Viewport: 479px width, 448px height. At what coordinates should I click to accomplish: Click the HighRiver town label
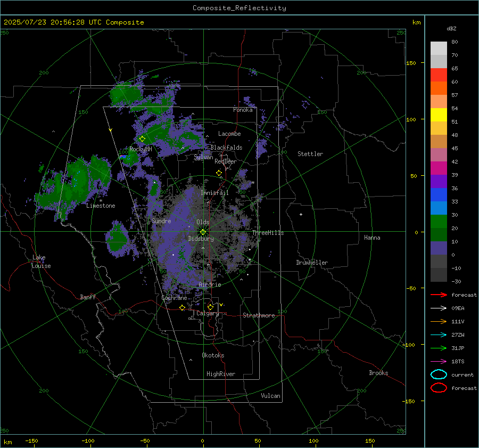click(221, 374)
